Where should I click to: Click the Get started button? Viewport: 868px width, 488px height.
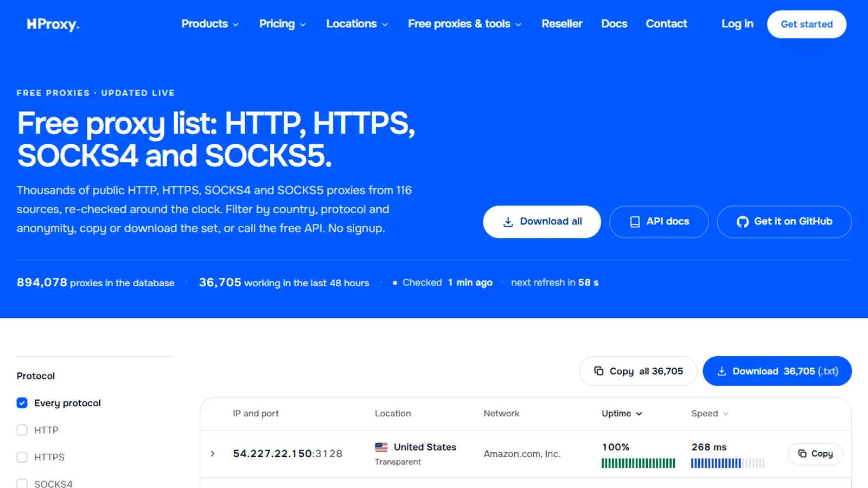(x=807, y=24)
